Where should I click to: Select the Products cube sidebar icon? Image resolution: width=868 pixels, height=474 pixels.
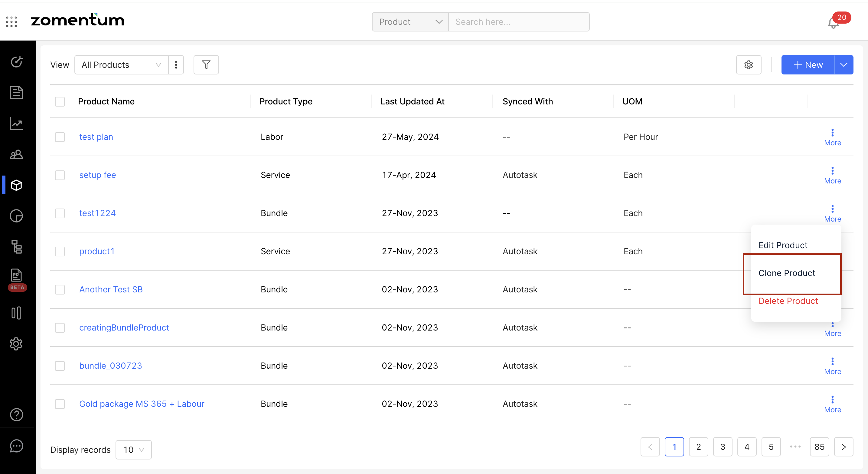16,185
